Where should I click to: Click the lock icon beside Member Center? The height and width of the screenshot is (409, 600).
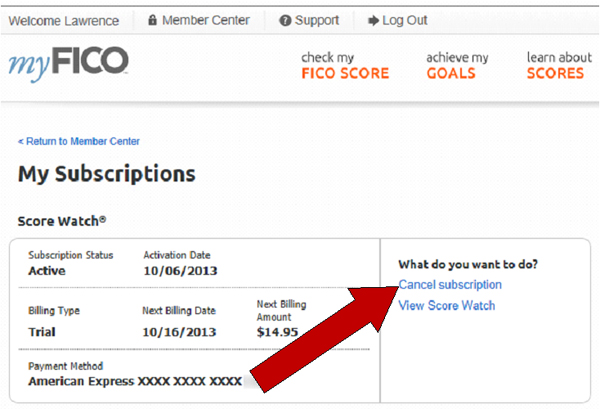click(152, 20)
